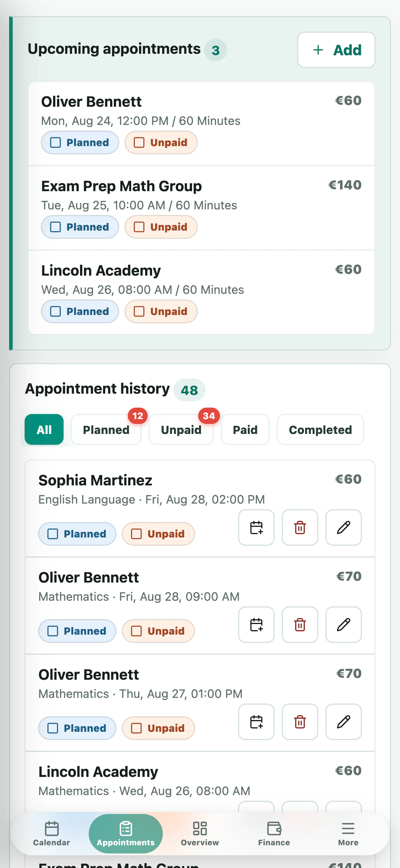Open the reschedule calendar icon for Sophia Martinez

(x=256, y=527)
